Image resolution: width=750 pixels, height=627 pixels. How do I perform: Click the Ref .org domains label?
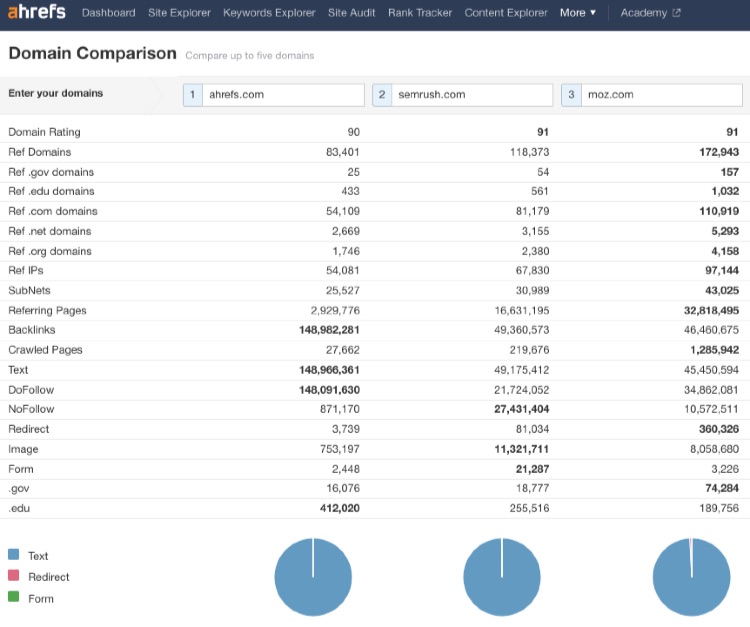[50, 252]
